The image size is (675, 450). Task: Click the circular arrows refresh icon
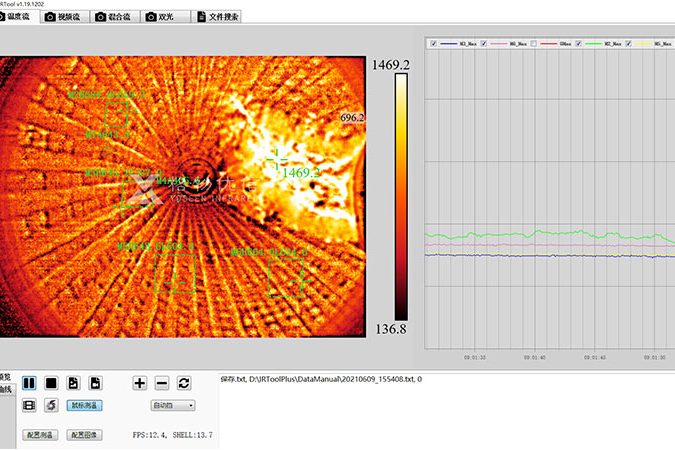coord(184,382)
